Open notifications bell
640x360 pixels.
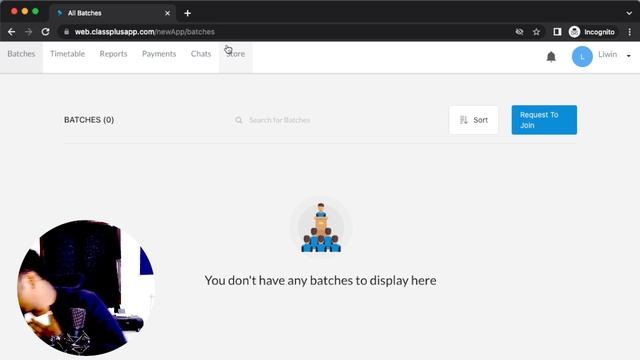(551, 56)
